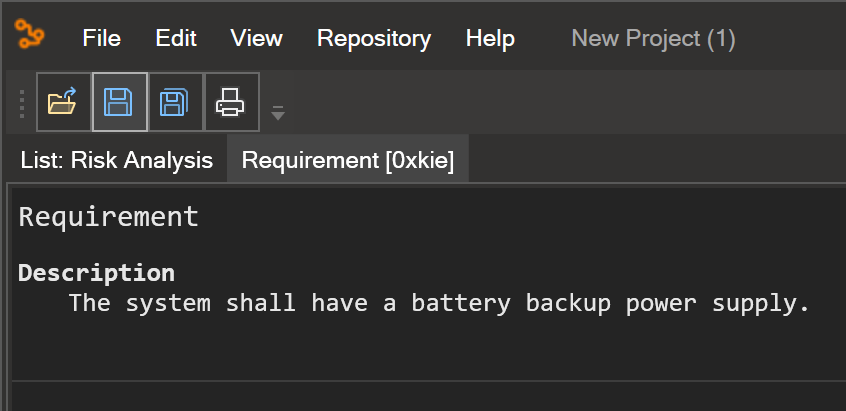The image size is (846, 411).
Task: Print the document using the printer icon
Action: coord(231,102)
